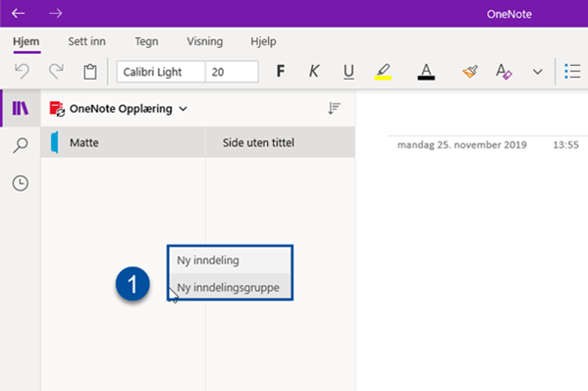
Task: Open the Hjelp tab
Action: 263,41
